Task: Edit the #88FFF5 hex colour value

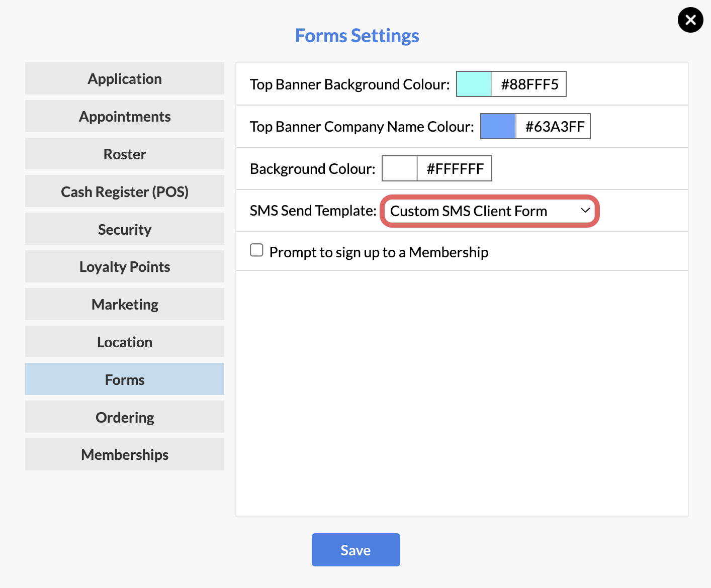Action: [x=528, y=84]
